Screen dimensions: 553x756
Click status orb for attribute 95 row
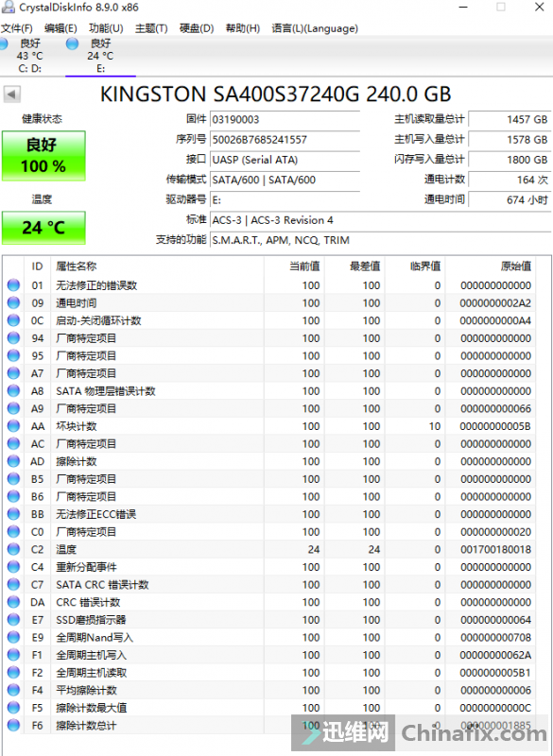tap(13, 356)
